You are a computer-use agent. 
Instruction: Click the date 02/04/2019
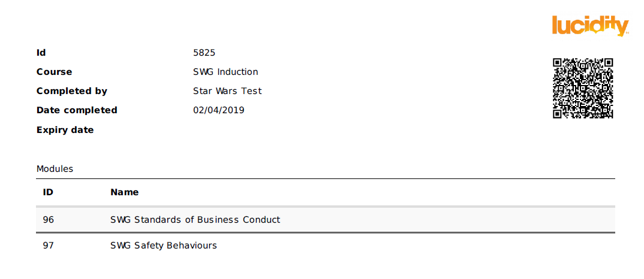coord(219,110)
